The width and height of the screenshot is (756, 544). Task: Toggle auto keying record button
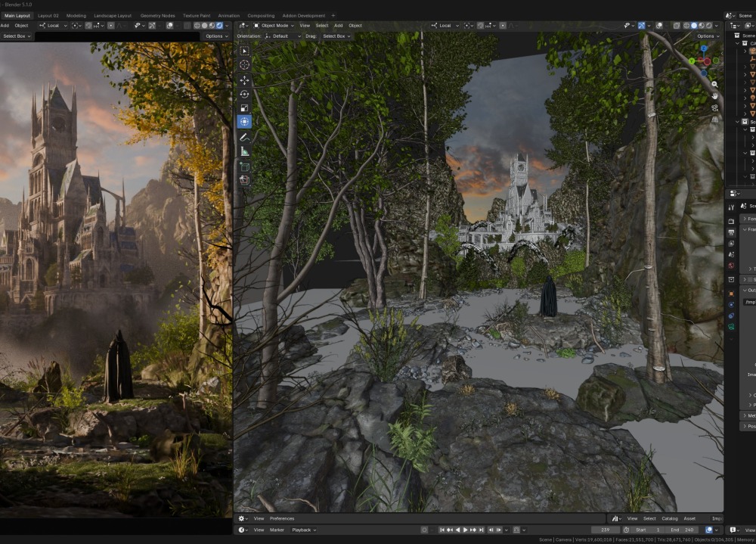pos(424,530)
